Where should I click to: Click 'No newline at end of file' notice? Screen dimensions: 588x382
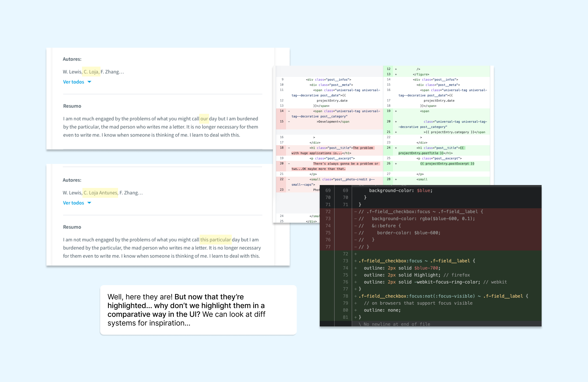tap(394, 324)
